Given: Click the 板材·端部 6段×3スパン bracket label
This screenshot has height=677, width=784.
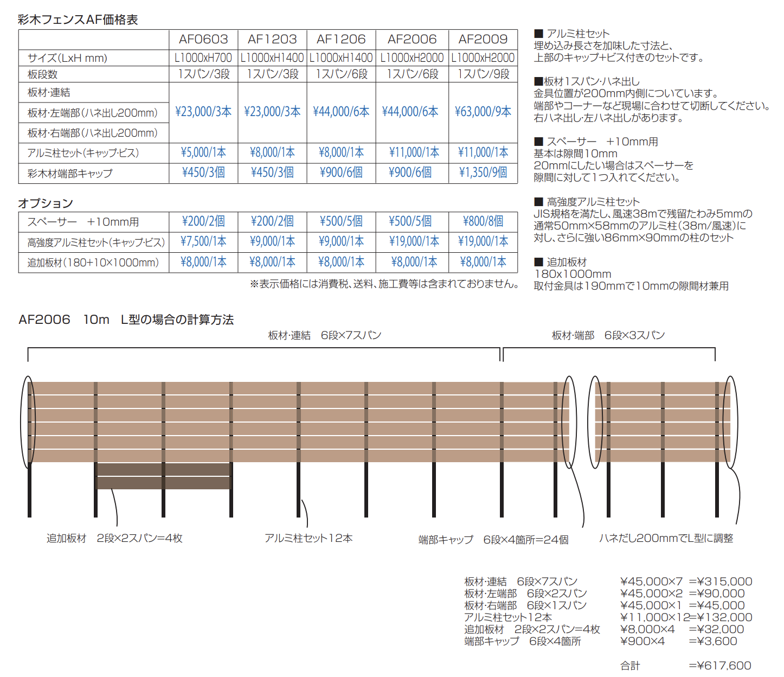Looking at the screenshot, I should click(x=608, y=335).
